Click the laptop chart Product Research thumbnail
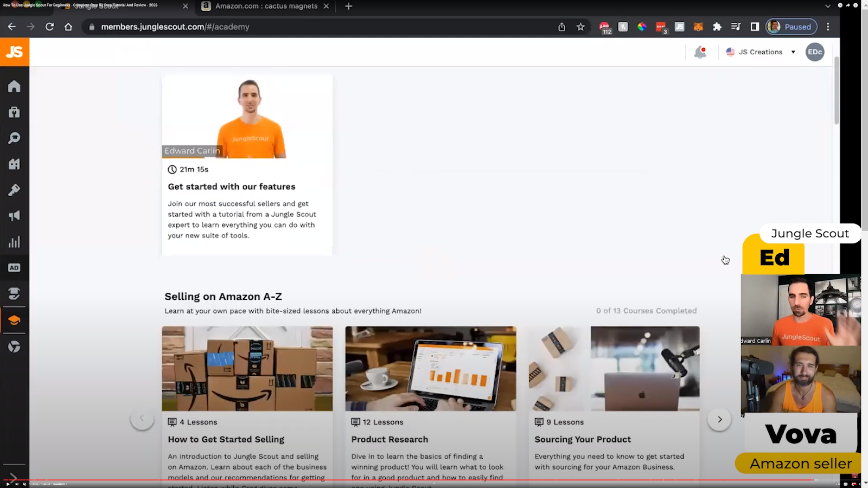The height and width of the screenshot is (488, 868). tap(431, 369)
